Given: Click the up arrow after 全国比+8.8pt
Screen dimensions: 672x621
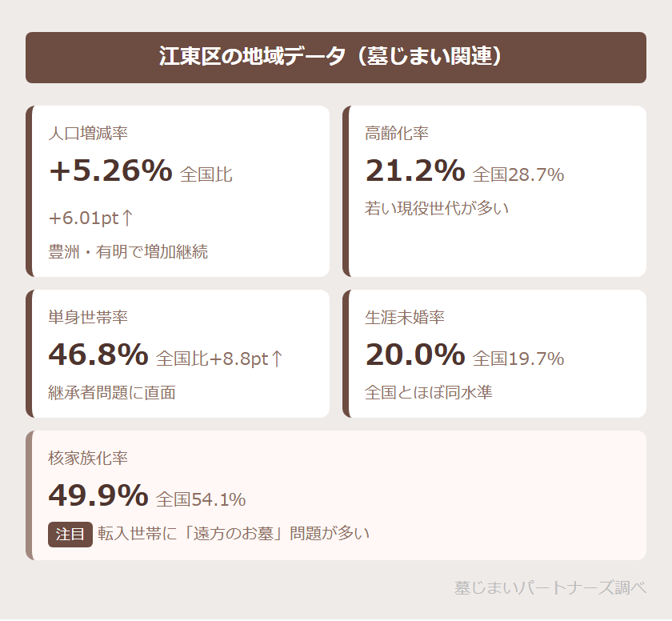Looking at the screenshot, I should point(277,359).
